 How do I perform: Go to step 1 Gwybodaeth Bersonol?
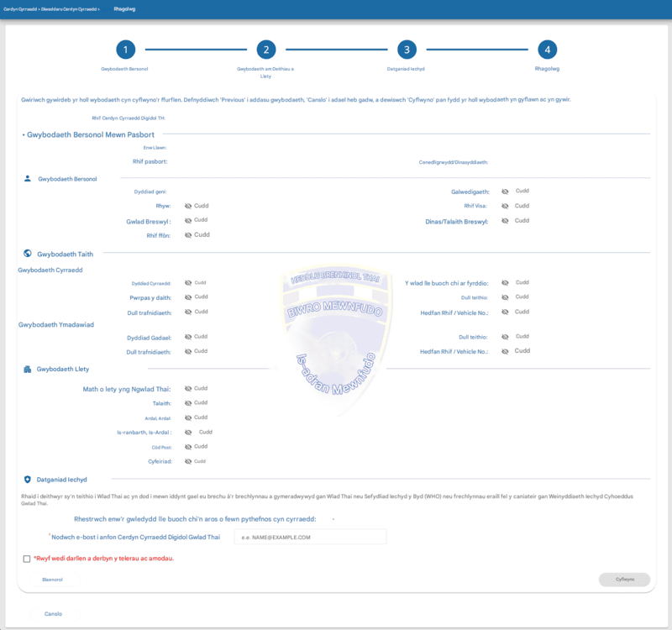(125, 50)
